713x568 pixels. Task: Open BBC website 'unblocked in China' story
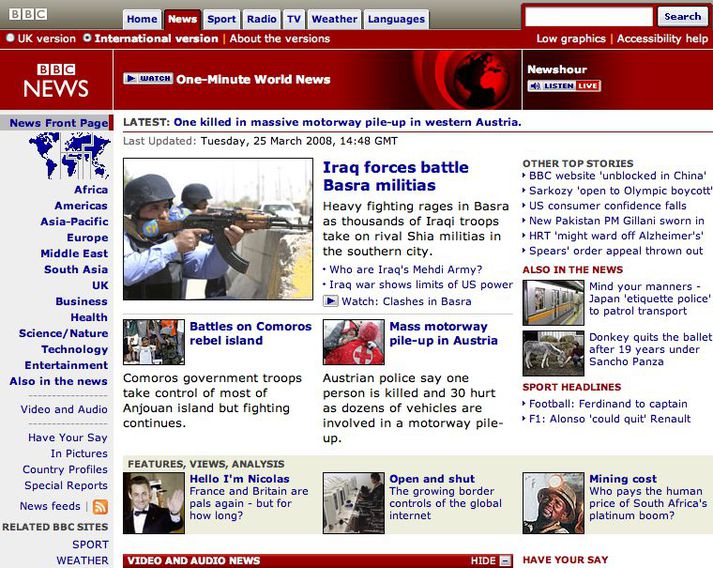coord(618,176)
